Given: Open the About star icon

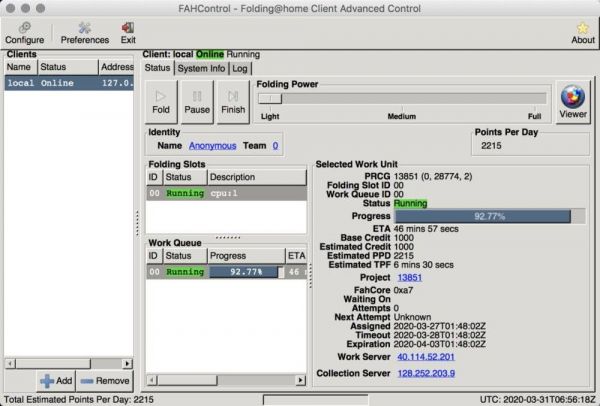Looking at the screenshot, I should coord(582,33).
